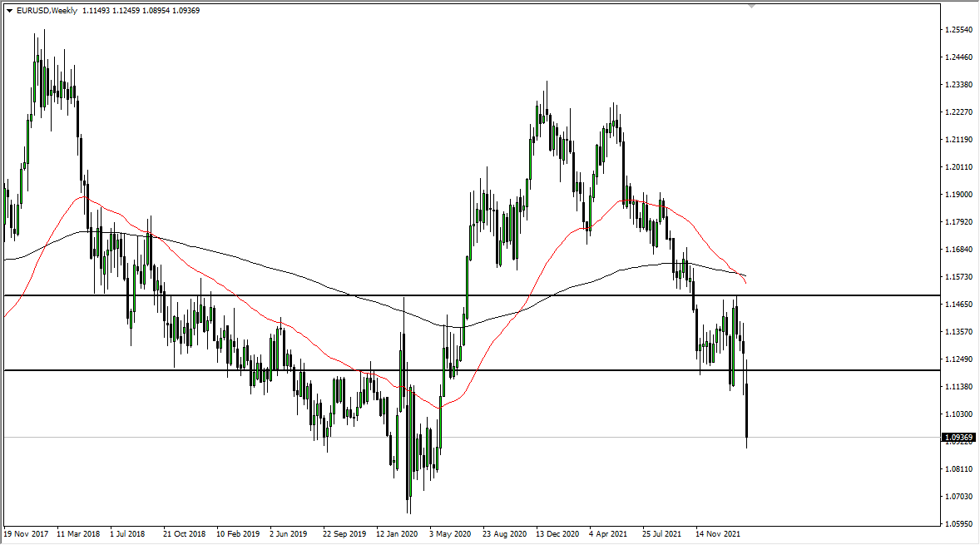The image size is (980, 545).
Task: Expand the chart title dropdown triangle
Action: click(8, 12)
